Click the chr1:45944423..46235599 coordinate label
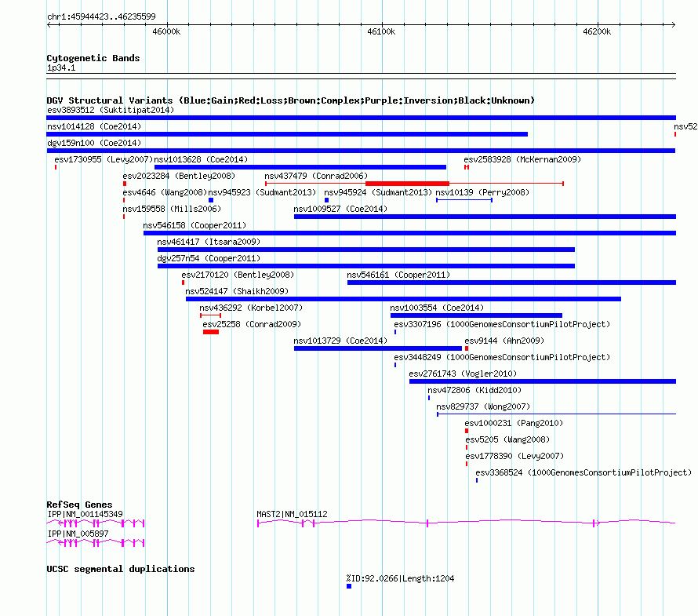The height and width of the screenshot is (616, 698). [x=101, y=16]
